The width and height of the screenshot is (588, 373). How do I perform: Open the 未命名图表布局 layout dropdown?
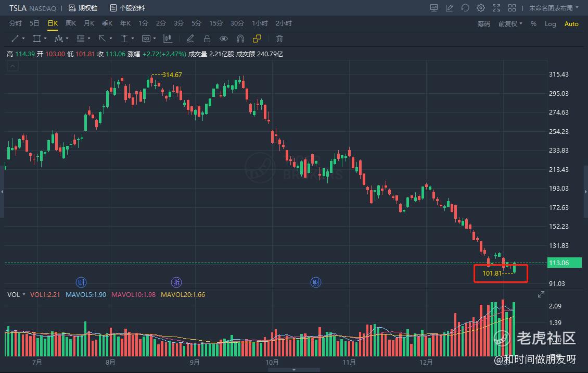point(554,8)
